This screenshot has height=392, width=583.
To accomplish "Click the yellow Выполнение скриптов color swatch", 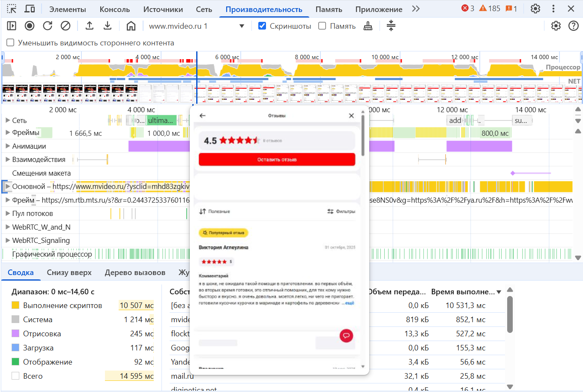I will [15, 305].
